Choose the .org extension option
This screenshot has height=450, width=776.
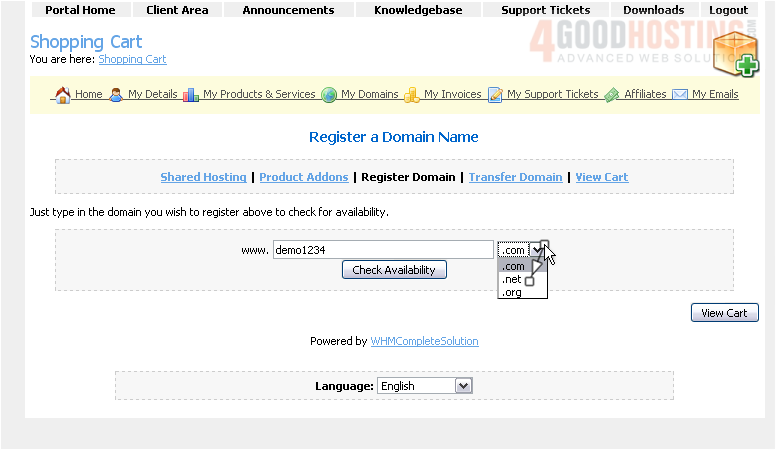(x=512, y=293)
